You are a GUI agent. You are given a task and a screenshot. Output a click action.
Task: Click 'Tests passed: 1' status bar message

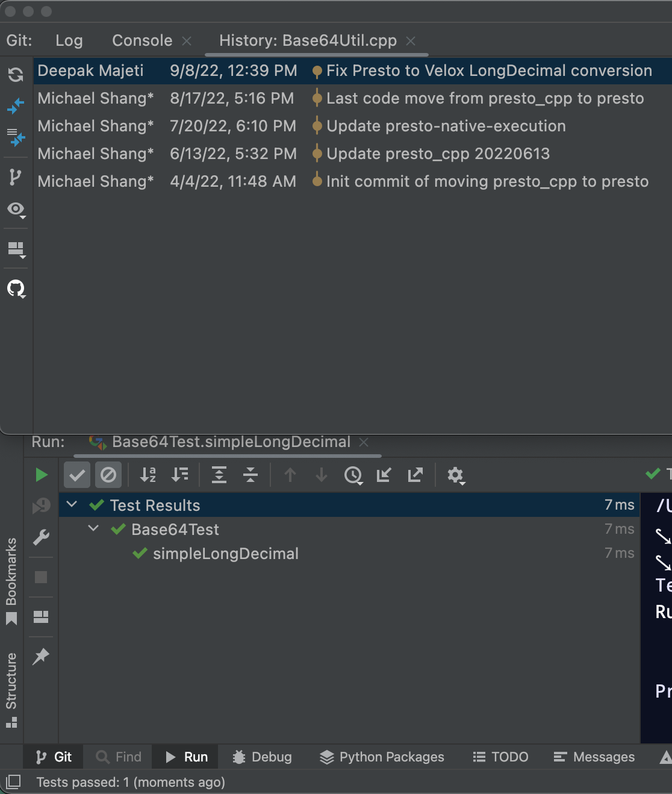pyautogui.click(x=131, y=782)
